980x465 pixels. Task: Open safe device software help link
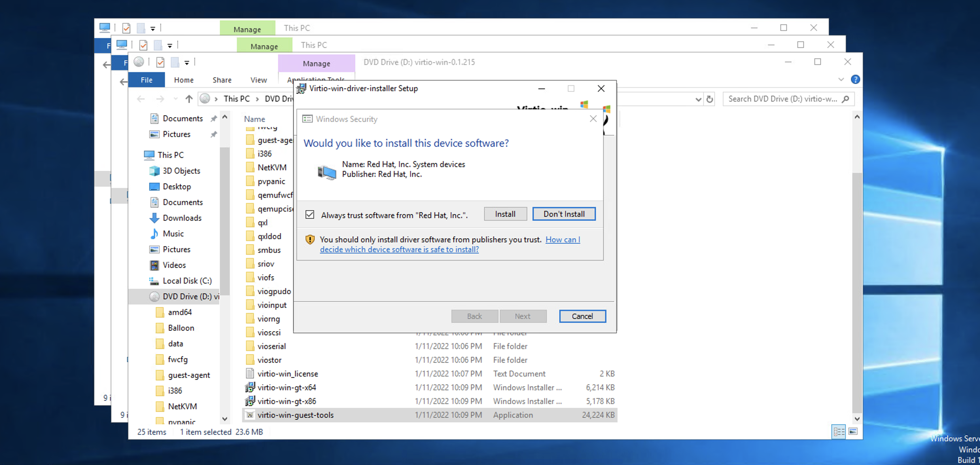pos(399,250)
